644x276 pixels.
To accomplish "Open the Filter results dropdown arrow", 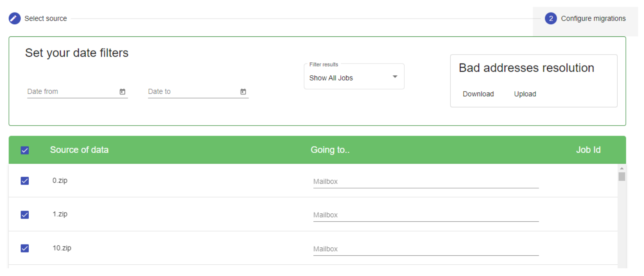I will (x=395, y=77).
